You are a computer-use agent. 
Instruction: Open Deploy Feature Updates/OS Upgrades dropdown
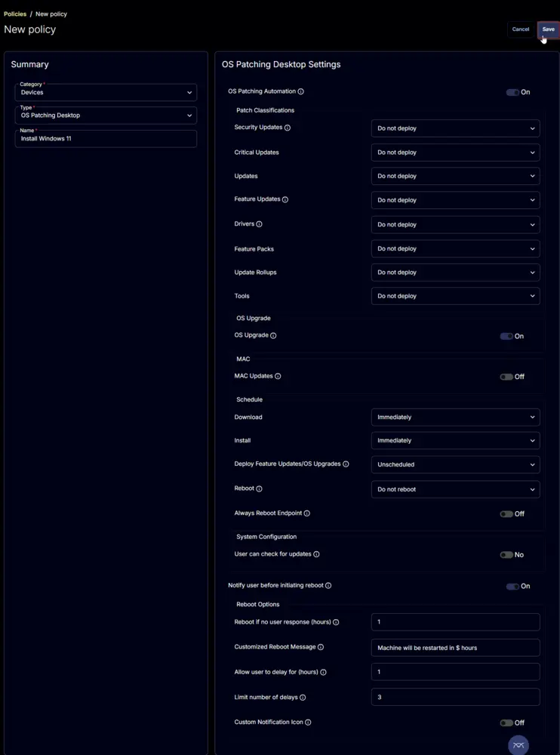(456, 464)
